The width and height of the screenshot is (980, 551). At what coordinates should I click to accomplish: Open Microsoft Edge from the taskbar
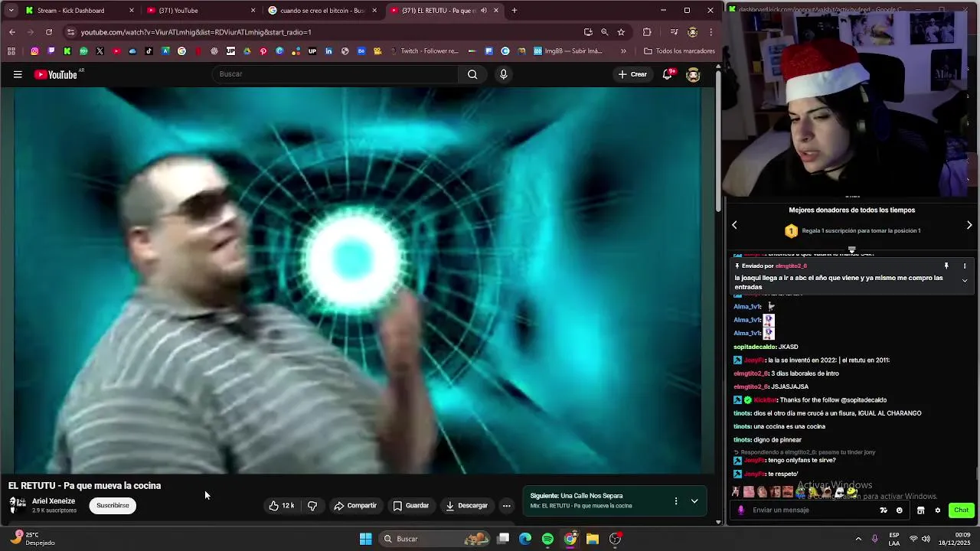(x=525, y=539)
